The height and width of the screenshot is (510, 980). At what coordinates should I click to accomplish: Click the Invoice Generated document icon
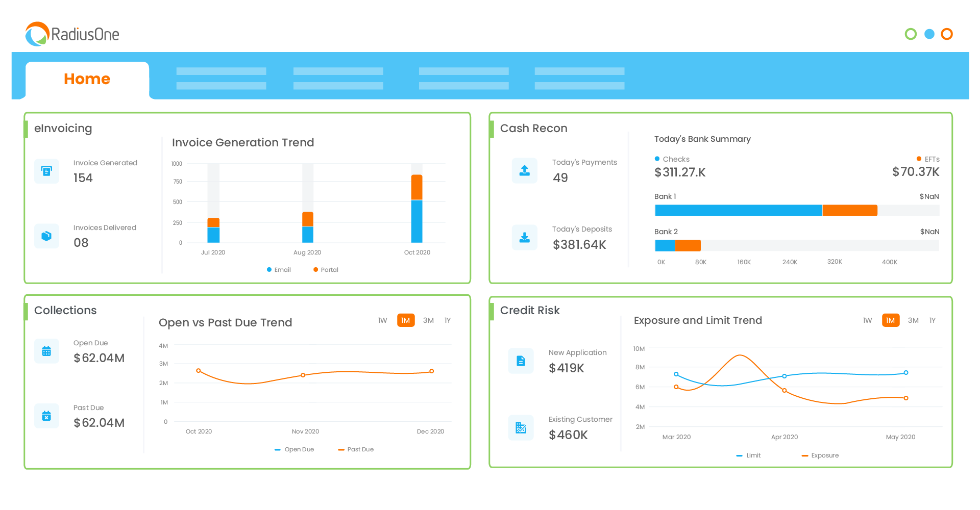tap(46, 171)
